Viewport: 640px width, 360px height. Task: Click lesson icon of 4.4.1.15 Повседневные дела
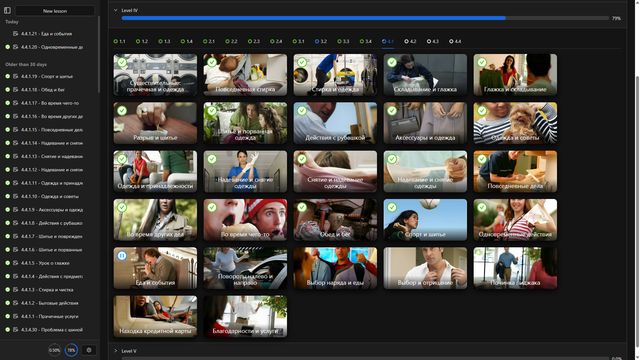click(x=16, y=129)
